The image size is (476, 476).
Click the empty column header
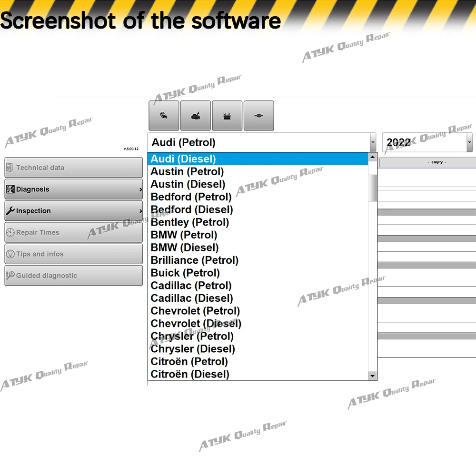tap(427, 162)
